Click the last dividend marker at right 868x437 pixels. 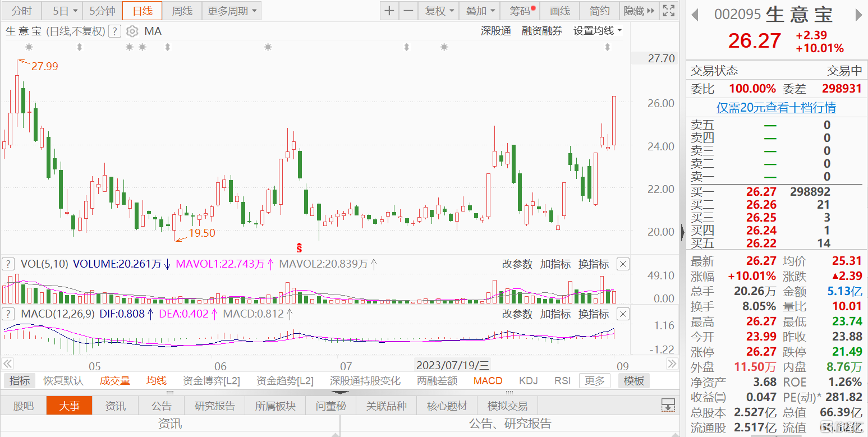pyautogui.click(x=607, y=47)
